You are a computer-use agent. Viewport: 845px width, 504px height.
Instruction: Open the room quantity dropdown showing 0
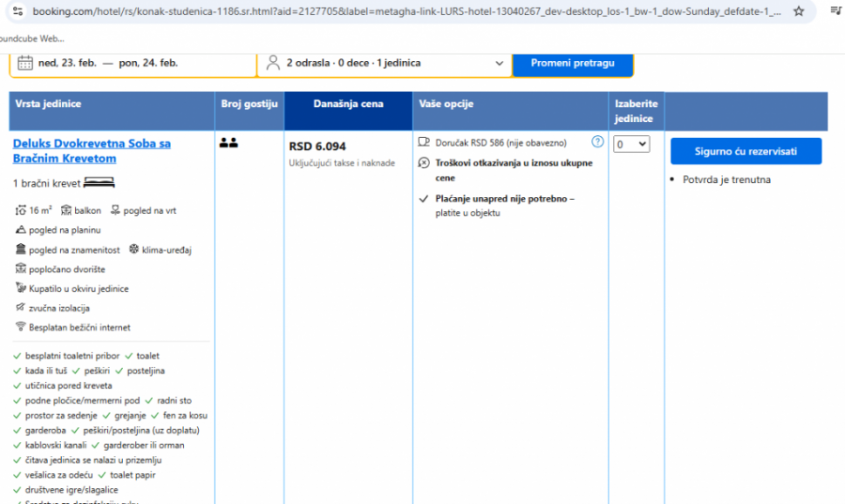pyautogui.click(x=631, y=144)
